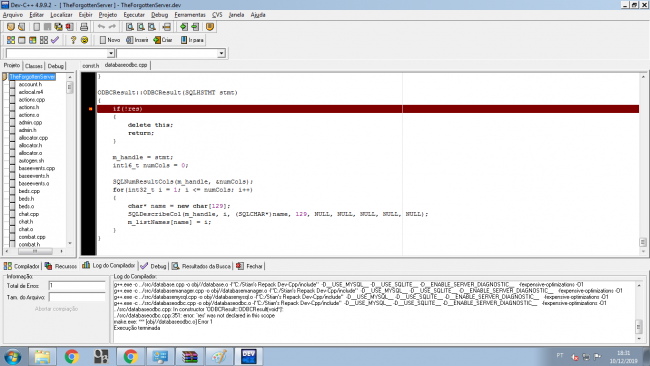The height and width of the screenshot is (366, 650).
Task: Open the Compilador bottom tab
Action: tap(22, 266)
